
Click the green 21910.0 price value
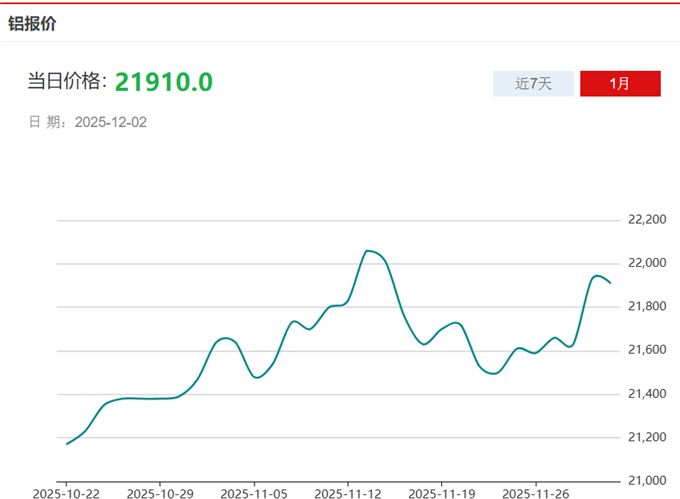[163, 82]
